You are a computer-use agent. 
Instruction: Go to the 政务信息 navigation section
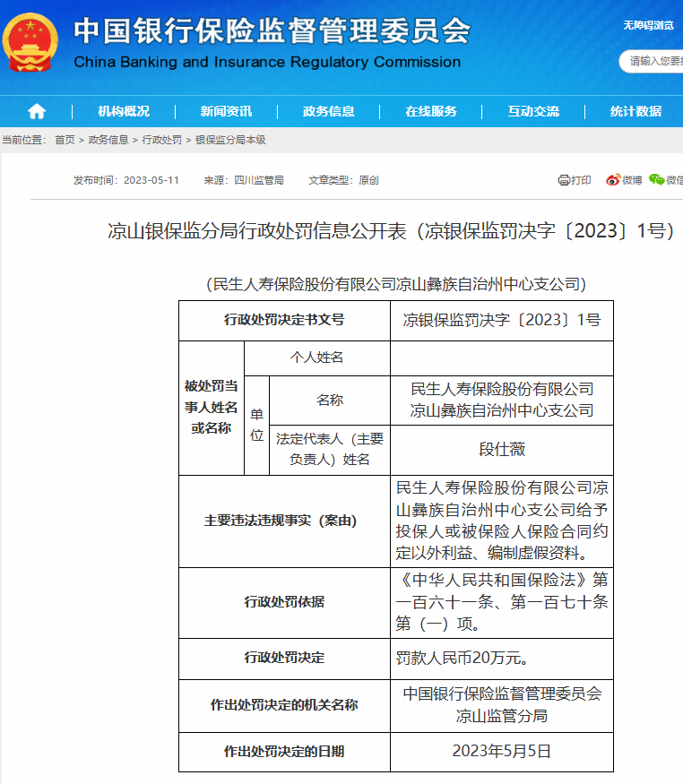coord(328,111)
